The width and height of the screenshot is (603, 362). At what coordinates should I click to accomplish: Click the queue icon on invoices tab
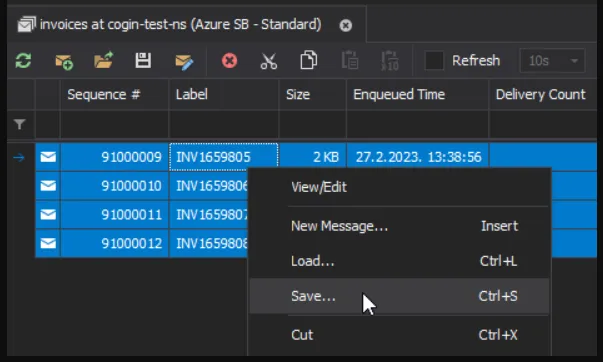coord(27,25)
